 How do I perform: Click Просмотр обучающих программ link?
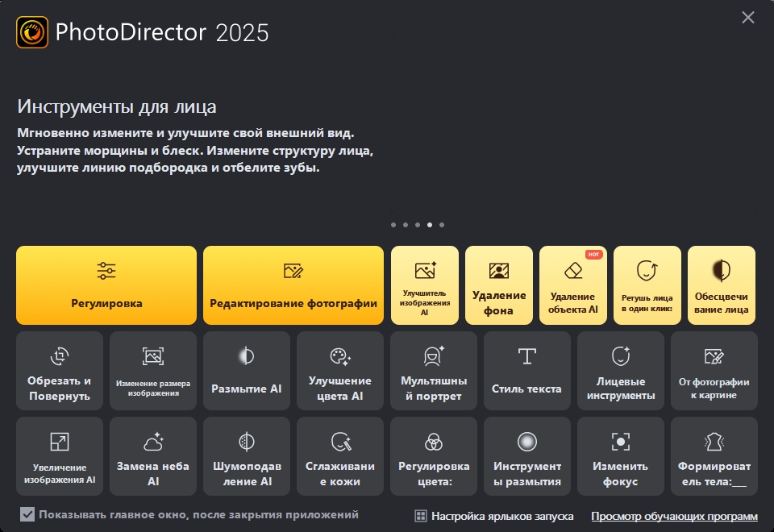pos(674,516)
